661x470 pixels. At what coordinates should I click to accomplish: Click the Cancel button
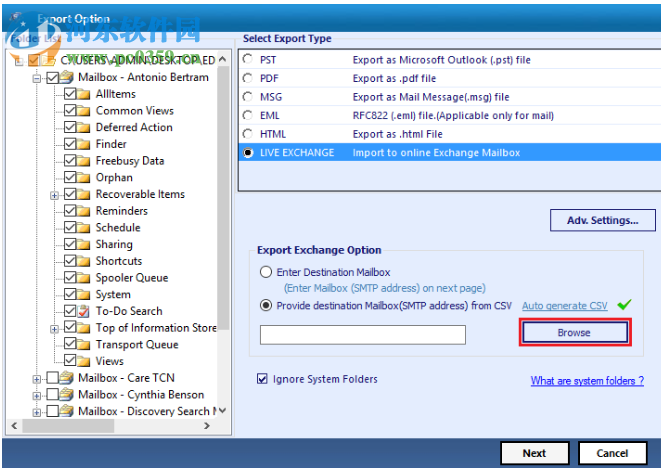point(612,453)
